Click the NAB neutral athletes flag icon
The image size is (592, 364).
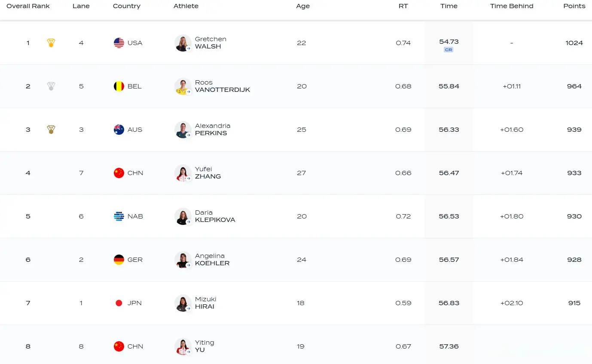click(119, 216)
